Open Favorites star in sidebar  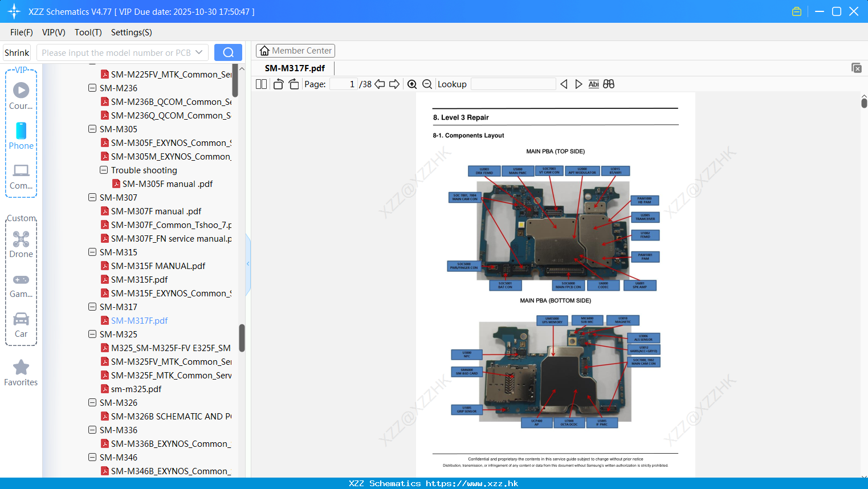[21, 372]
